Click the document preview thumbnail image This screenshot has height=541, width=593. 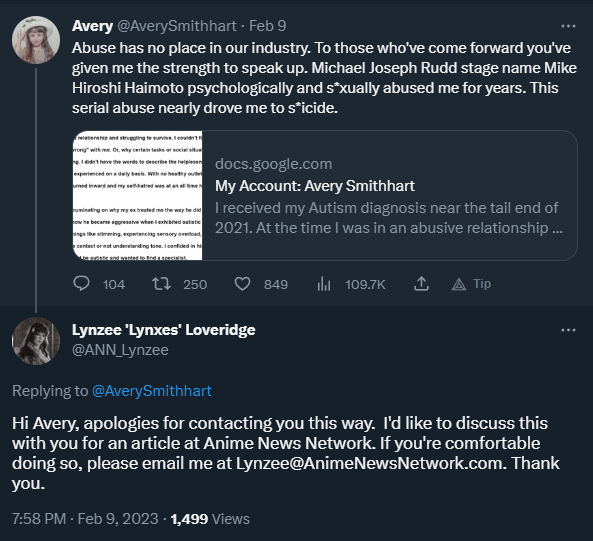138,195
